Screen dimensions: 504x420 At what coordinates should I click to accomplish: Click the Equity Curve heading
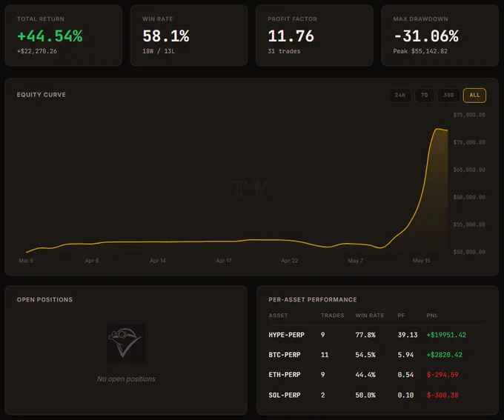(x=42, y=95)
